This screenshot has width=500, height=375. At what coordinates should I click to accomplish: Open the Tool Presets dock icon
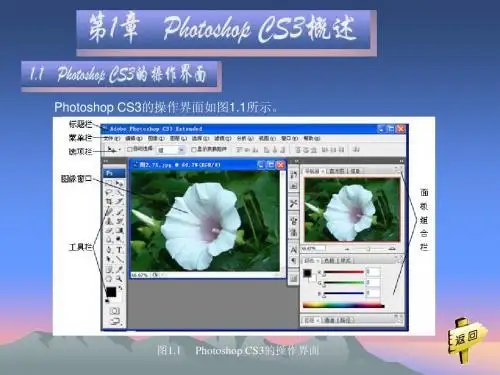pos(293,203)
